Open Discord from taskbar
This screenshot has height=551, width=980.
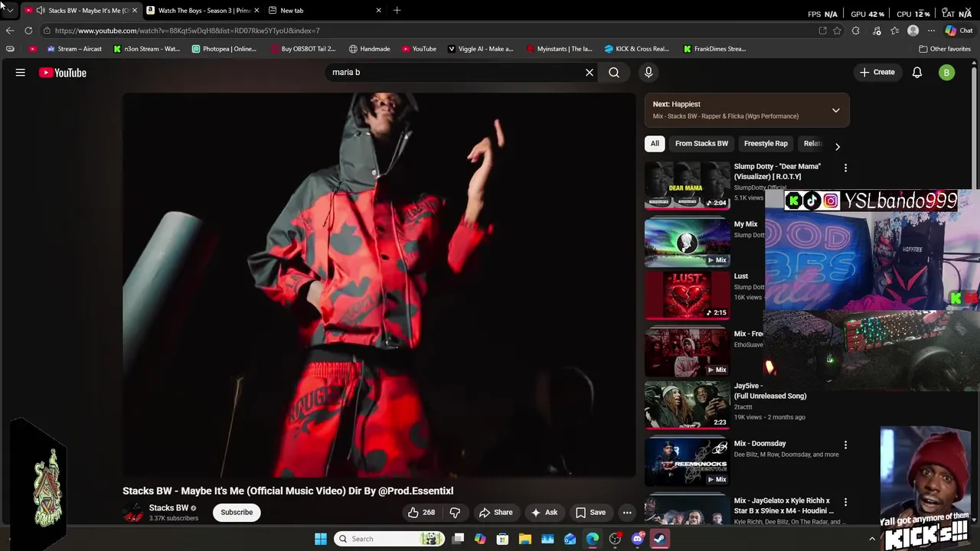(x=638, y=539)
